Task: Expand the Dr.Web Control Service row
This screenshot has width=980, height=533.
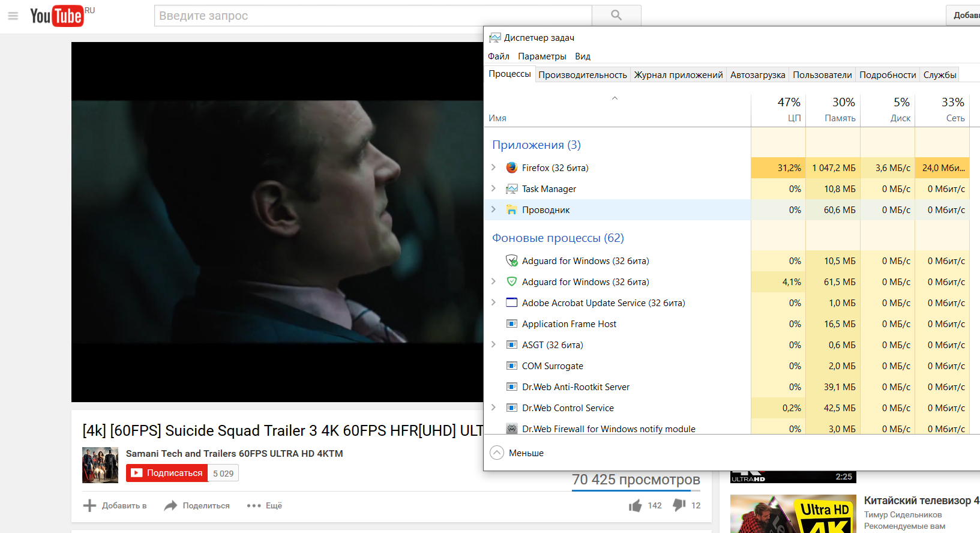Action: pos(493,408)
